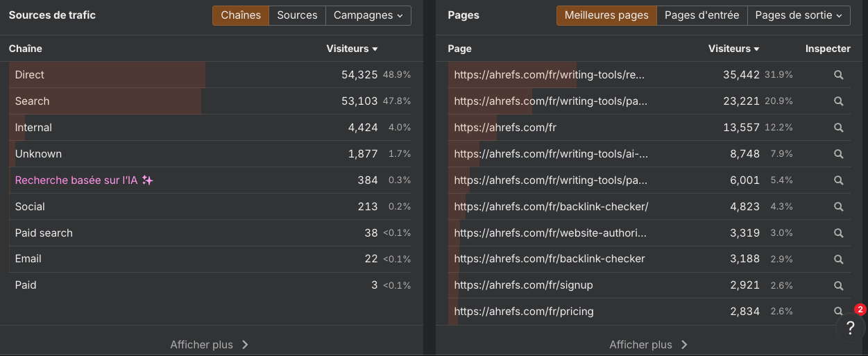Viewport: 868px width, 356px height.
Task: Open the Campagnes dropdown
Action: (x=368, y=15)
